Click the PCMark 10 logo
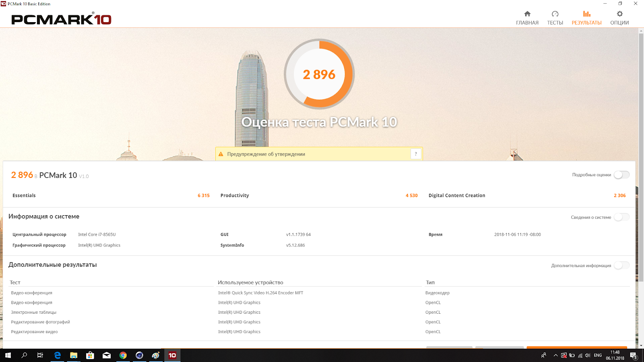This screenshot has width=644, height=362. pos(61,19)
